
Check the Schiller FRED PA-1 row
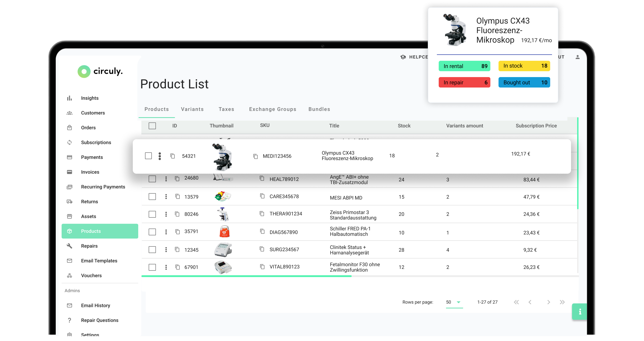(152, 232)
